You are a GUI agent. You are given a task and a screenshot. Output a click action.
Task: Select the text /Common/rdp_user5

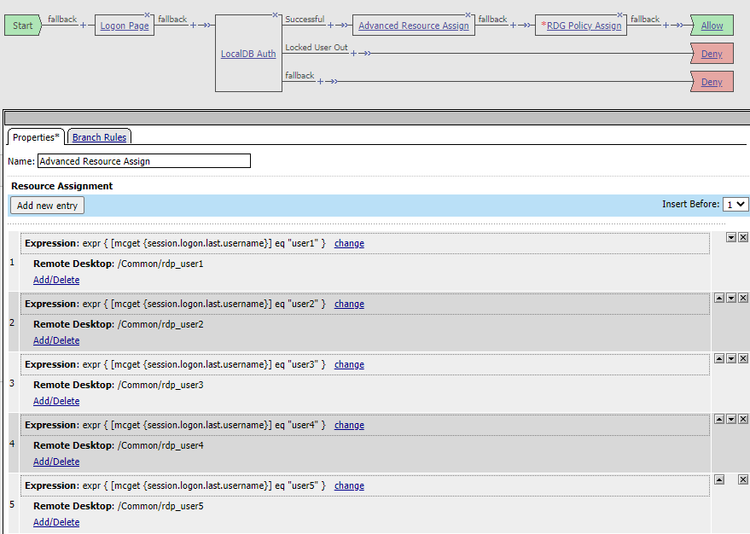point(160,506)
